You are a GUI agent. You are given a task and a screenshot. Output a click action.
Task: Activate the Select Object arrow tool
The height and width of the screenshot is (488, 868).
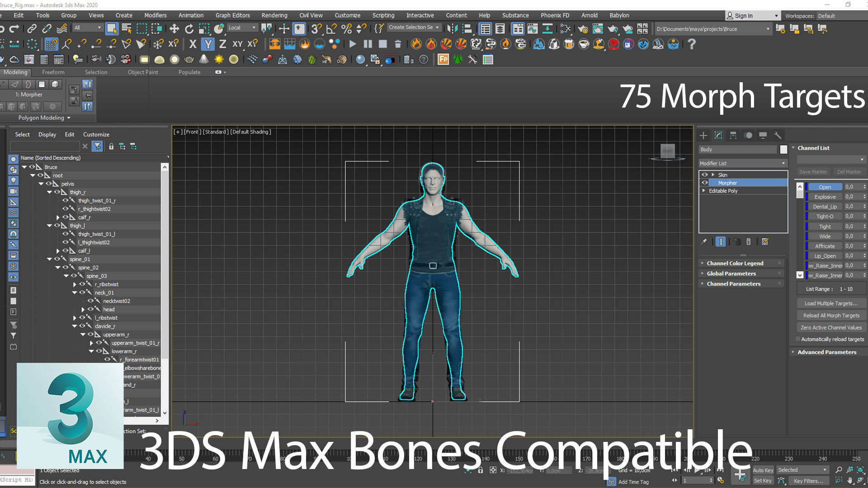click(112, 29)
